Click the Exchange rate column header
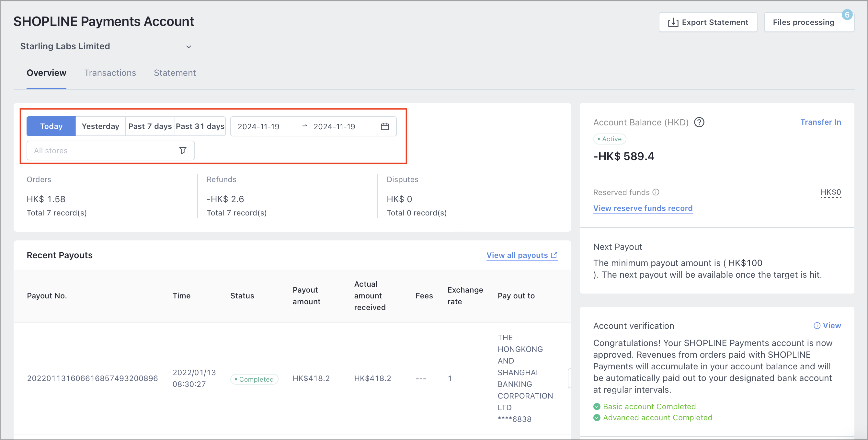 (x=465, y=296)
